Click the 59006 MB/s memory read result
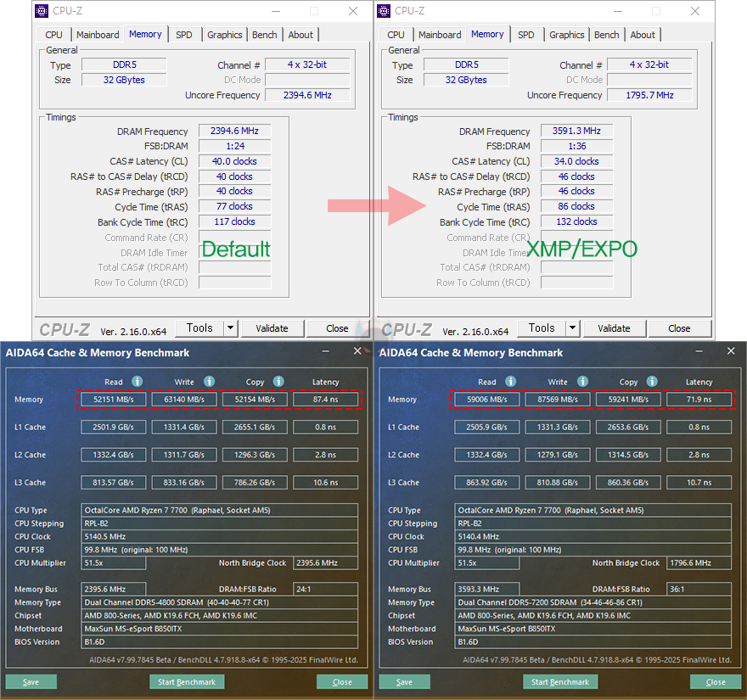Image resolution: width=747 pixels, height=700 pixels. [x=487, y=399]
